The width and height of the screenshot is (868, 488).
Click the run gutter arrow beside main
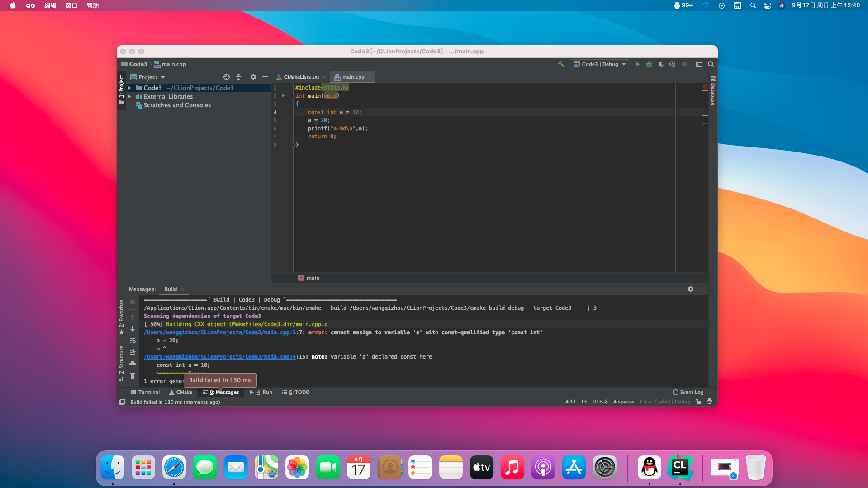[x=283, y=95]
